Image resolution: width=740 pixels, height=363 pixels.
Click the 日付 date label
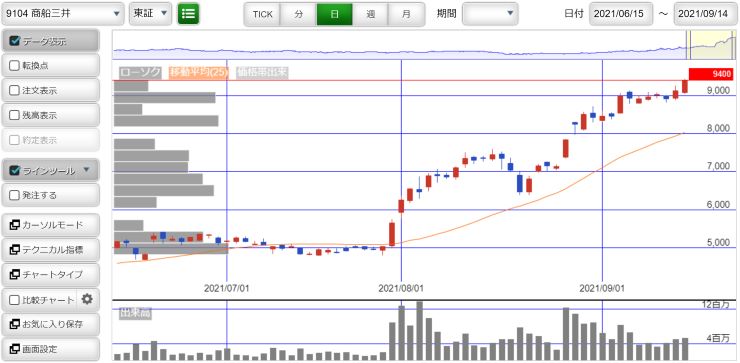point(573,14)
